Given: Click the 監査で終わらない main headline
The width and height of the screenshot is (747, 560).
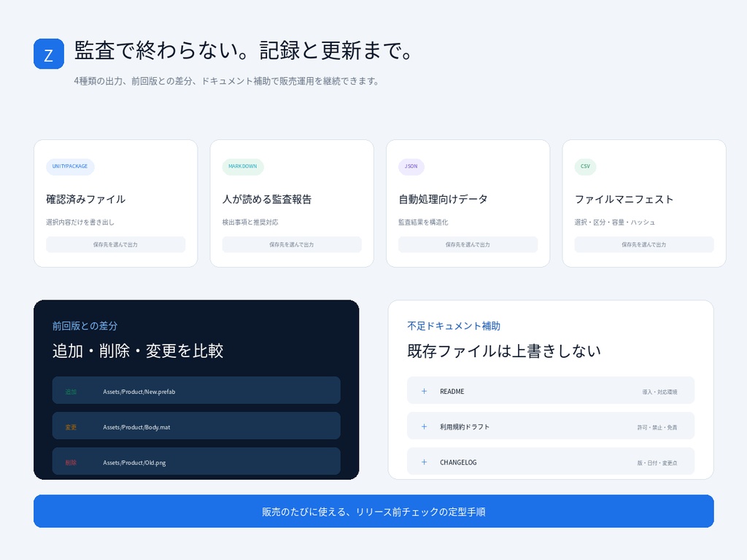Looking at the screenshot, I should click(244, 50).
